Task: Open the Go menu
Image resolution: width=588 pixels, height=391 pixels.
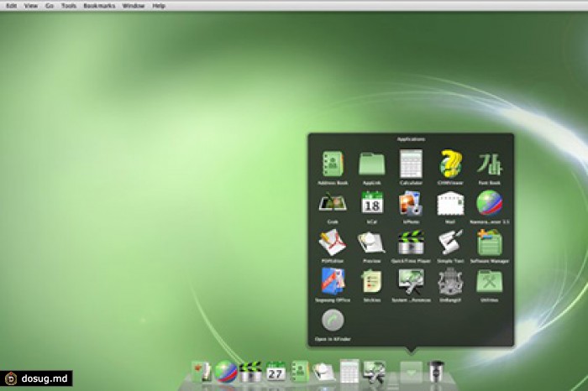Action: point(50,6)
